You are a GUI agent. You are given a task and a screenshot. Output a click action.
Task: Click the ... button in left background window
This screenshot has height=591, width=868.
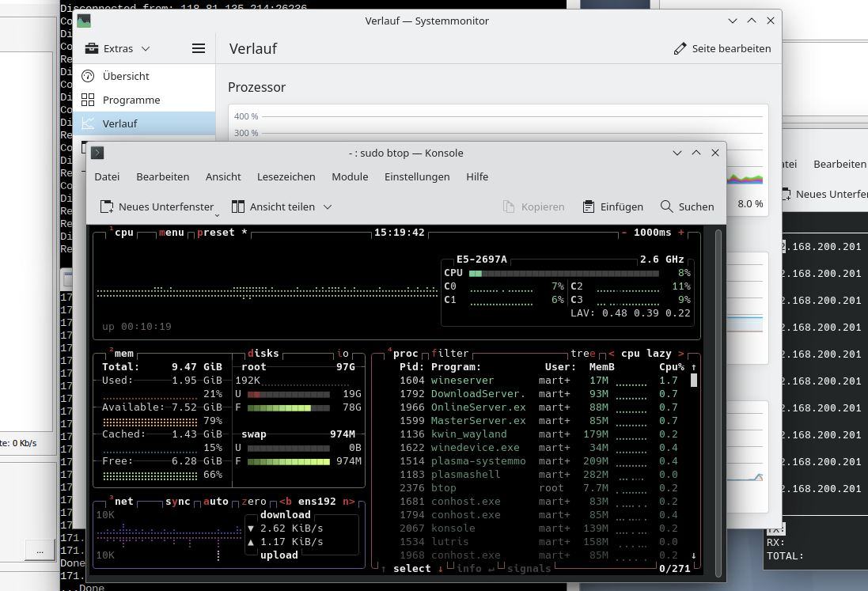click(x=40, y=551)
